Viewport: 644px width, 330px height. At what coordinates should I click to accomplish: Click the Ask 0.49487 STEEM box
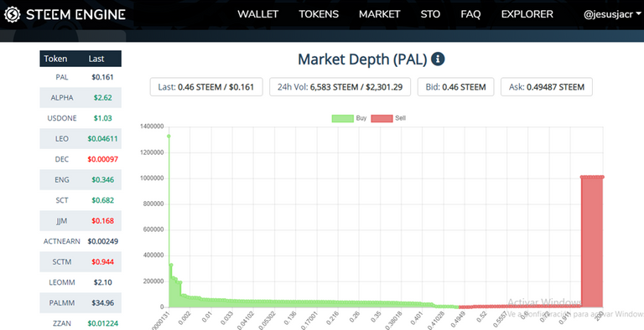click(x=547, y=87)
